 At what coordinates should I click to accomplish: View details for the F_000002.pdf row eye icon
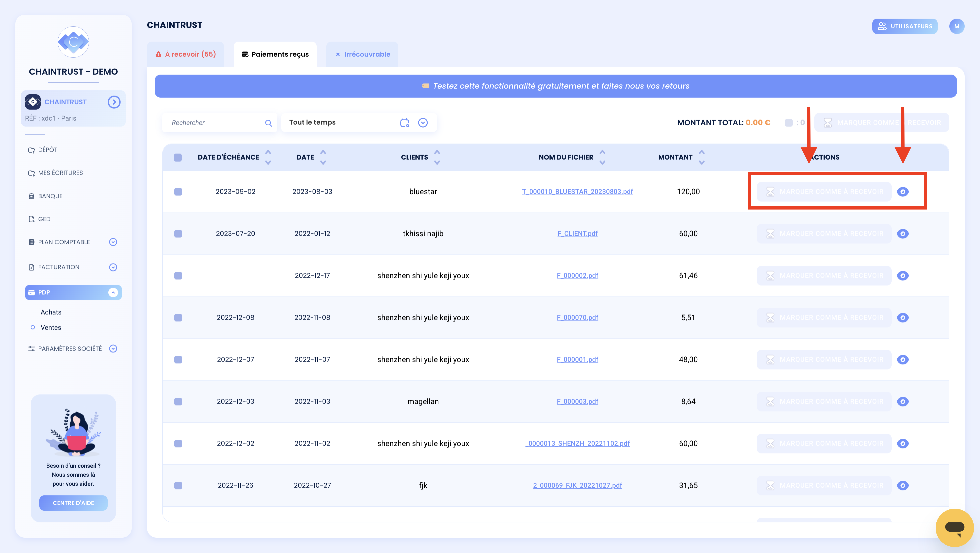[x=902, y=276]
